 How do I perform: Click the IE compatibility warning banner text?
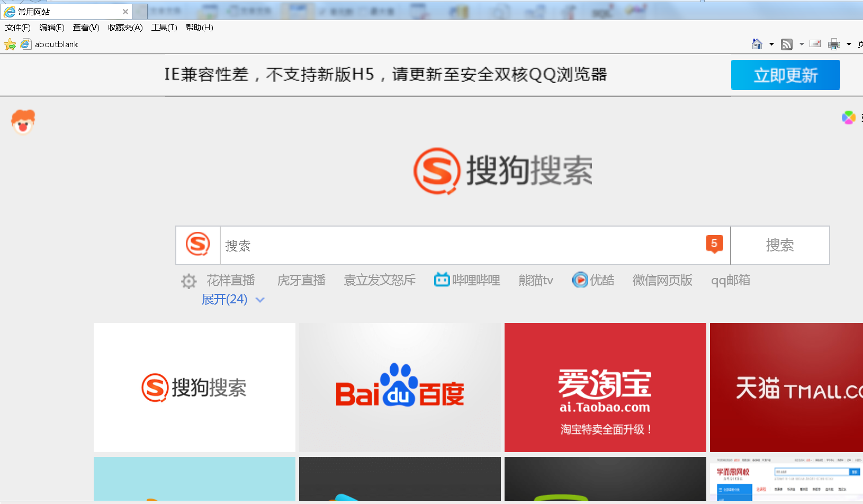tap(385, 75)
